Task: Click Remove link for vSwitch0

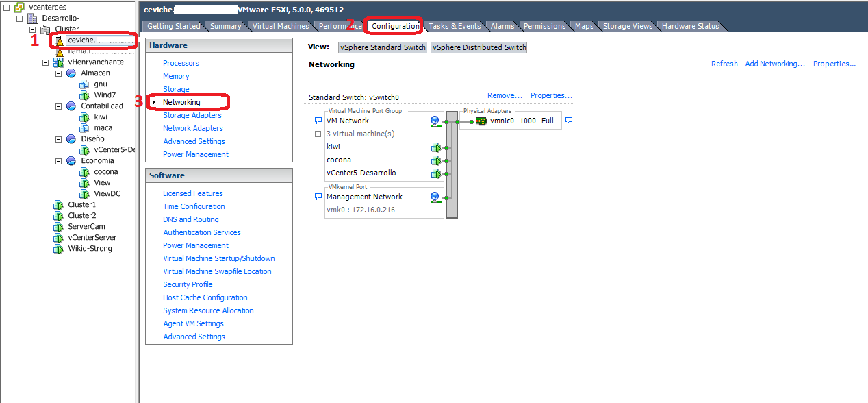Action: pyautogui.click(x=505, y=95)
